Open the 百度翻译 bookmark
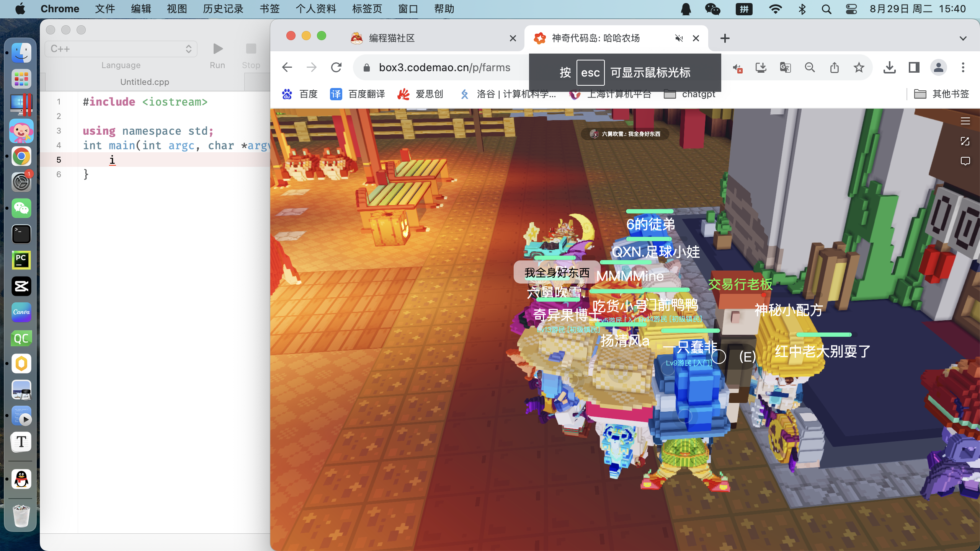The height and width of the screenshot is (551, 980). click(x=358, y=94)
